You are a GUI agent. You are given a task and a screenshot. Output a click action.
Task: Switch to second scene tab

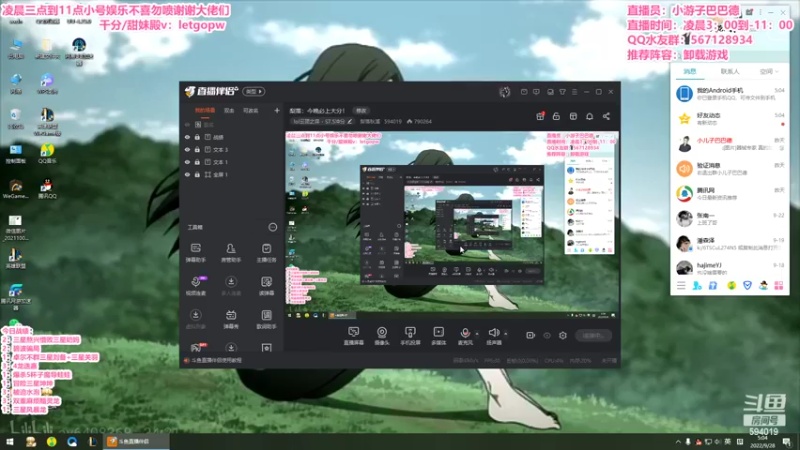coord(229,111)
